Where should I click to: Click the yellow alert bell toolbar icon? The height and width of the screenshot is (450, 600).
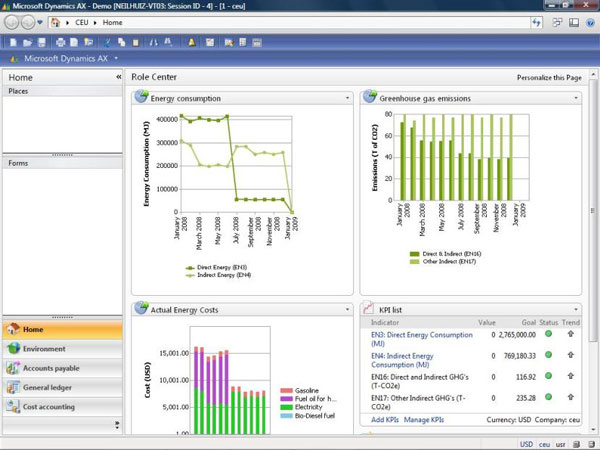coord(191,42)
